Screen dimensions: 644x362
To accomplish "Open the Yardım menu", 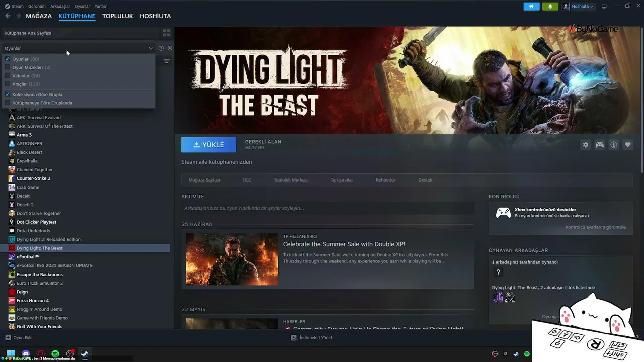I will click(101, 6).
